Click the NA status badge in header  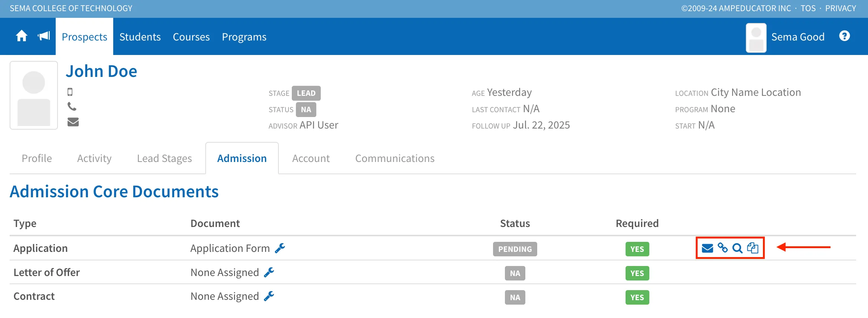coord(306,110)
